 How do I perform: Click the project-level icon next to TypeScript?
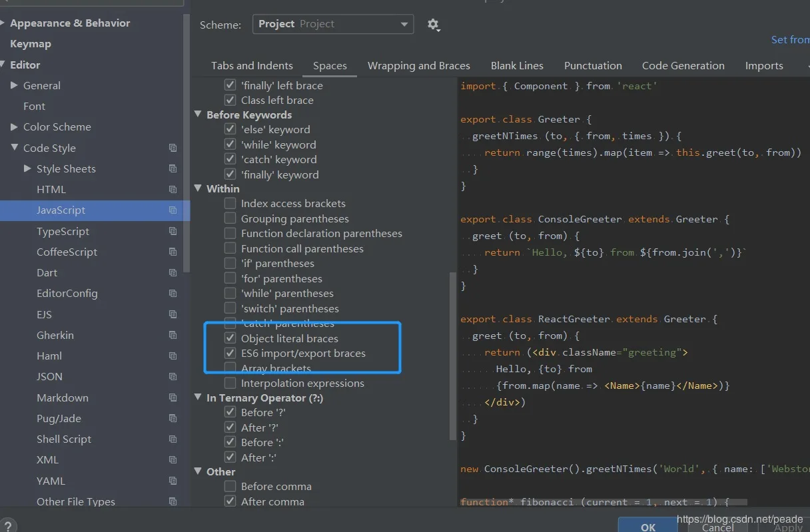click(173, 231)
